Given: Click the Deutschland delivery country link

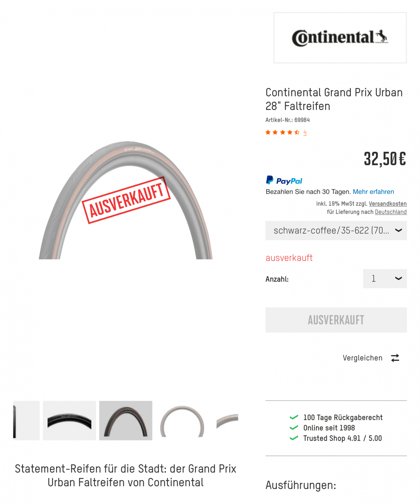Looking at the screenshot, I should tap(391, 212).
